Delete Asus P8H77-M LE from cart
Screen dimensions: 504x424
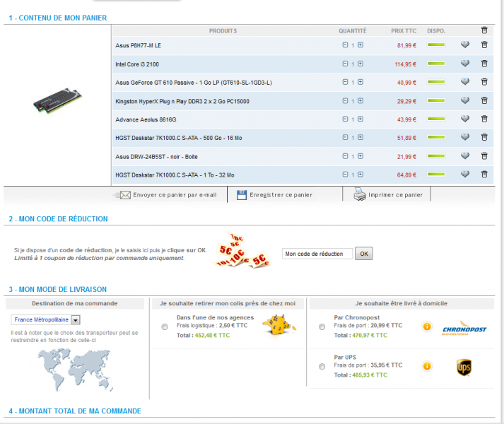[x=484, y=45]
